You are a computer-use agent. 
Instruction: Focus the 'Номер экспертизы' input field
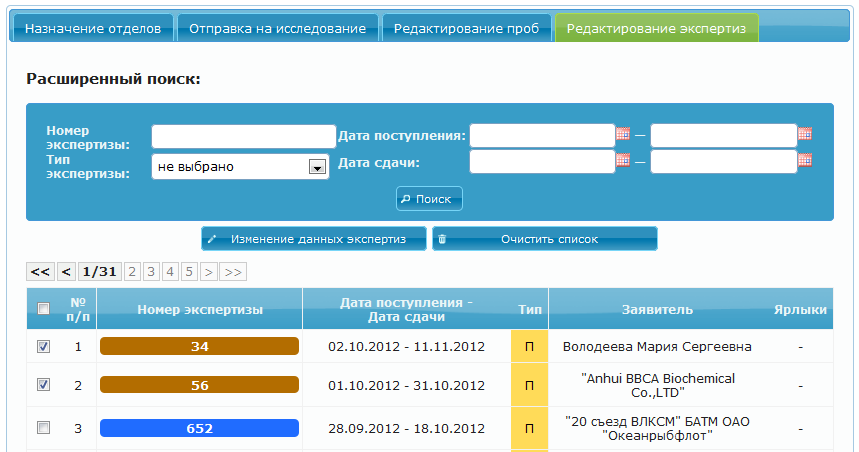coord(244,137)
